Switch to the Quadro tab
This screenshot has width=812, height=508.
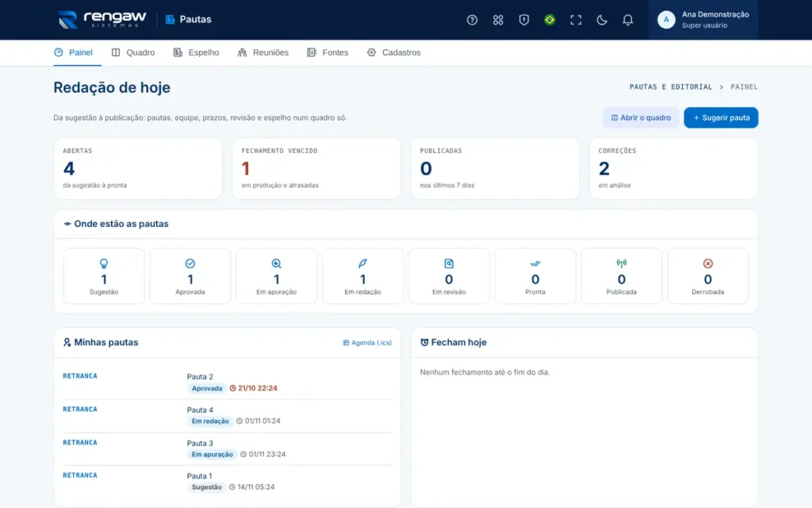click(133, 52)
